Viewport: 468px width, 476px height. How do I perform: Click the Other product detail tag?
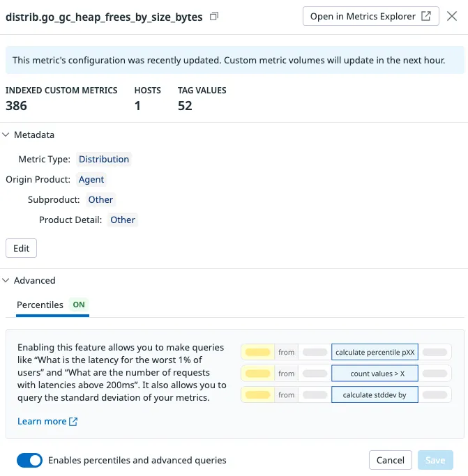(x=123, y=220)
